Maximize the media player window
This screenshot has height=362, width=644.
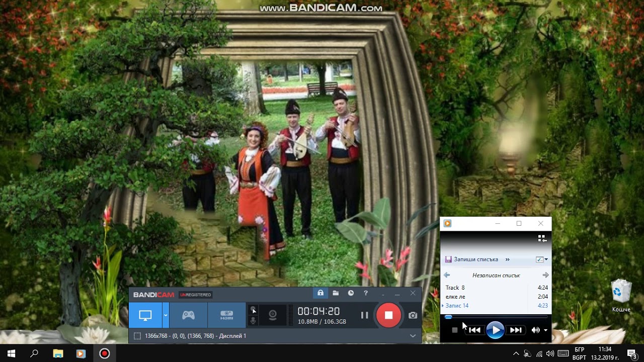coord(519,224)
